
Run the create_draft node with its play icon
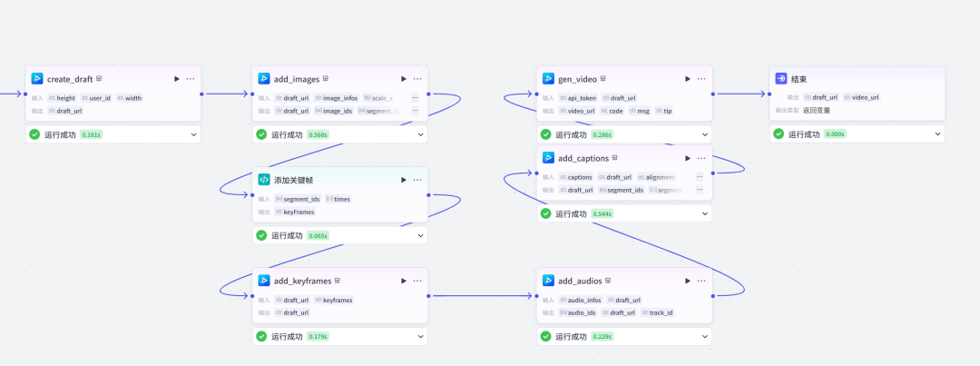(176, 79)
